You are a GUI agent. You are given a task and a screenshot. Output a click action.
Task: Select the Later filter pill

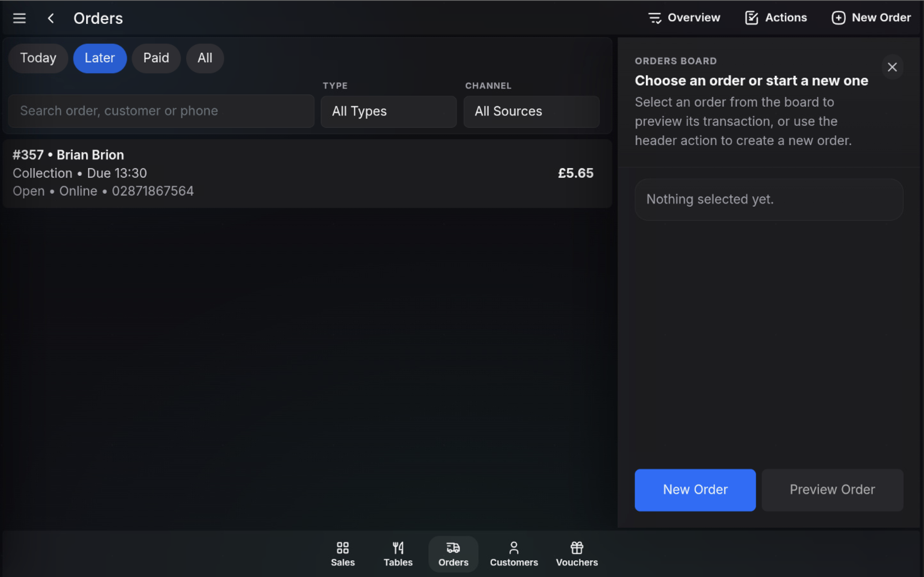click(x=100, y=58)
